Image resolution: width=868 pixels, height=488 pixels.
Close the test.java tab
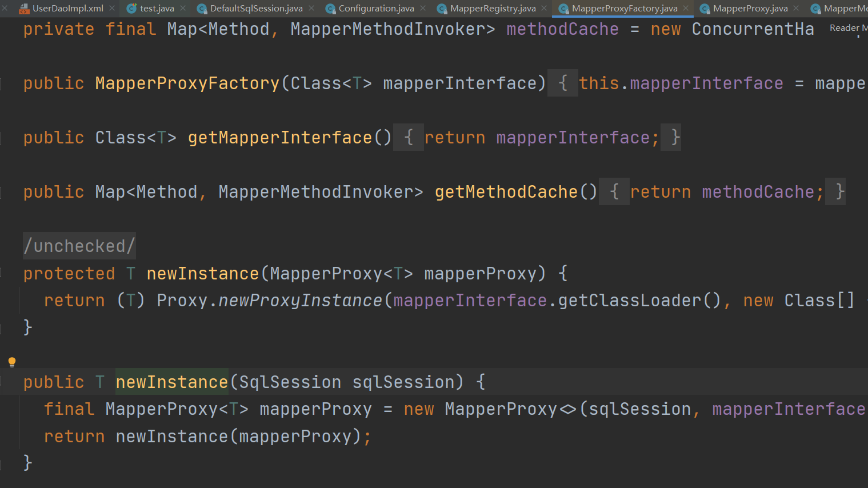tap(183, 8)
